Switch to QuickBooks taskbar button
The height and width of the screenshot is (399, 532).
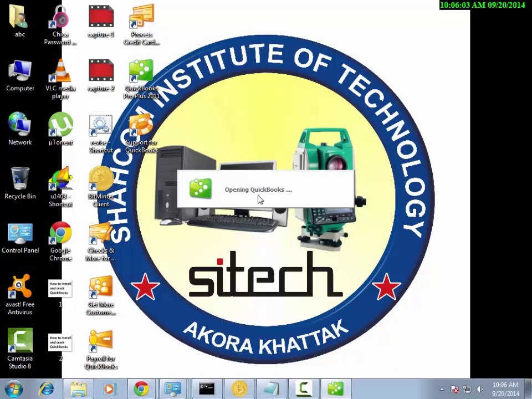(x=336, y=389)
